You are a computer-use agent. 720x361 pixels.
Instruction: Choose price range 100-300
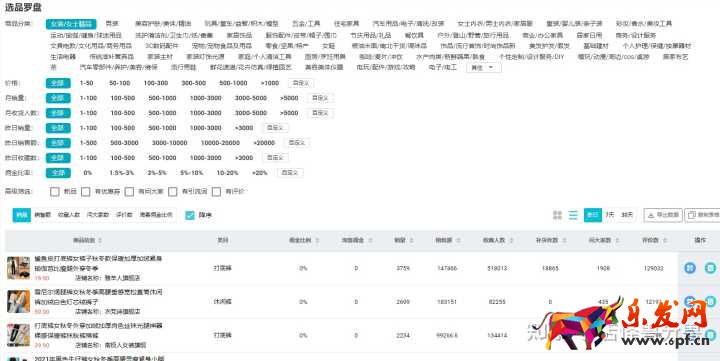point(156,83)
